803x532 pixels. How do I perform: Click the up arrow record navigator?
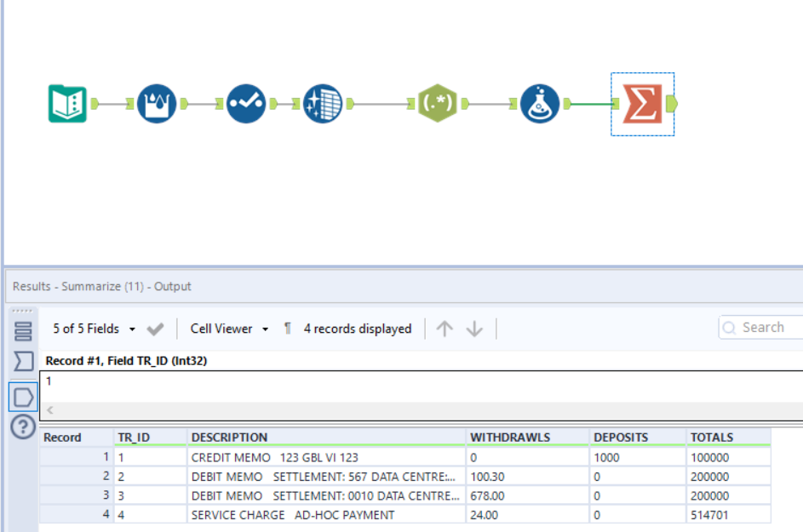click(445, 327)
